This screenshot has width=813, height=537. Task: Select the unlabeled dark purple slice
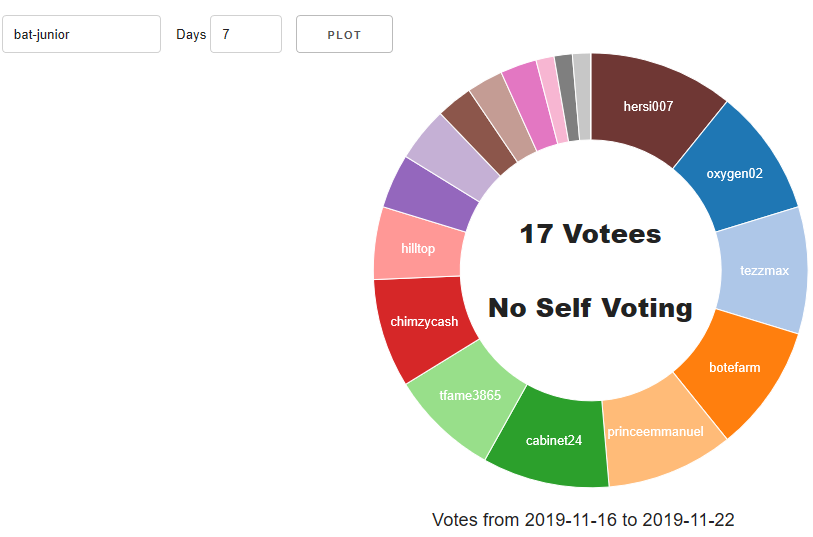click(430, 195)
